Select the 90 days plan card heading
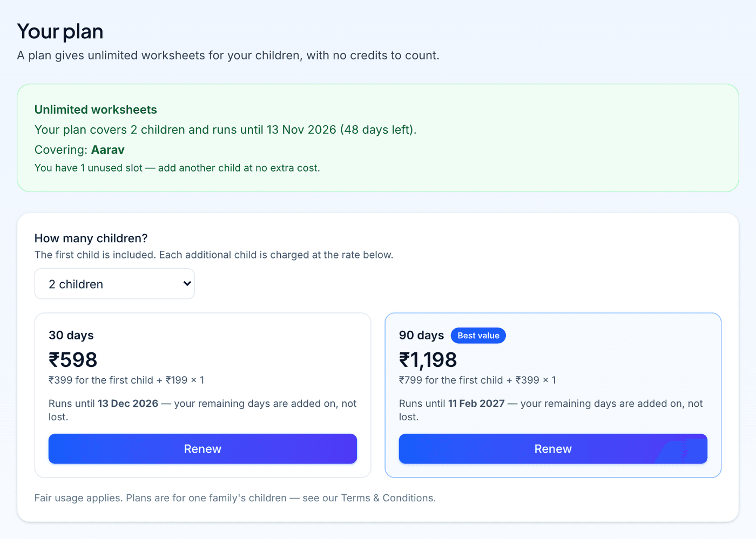Viewport: 756px width, 539px height. click(421, 335)
